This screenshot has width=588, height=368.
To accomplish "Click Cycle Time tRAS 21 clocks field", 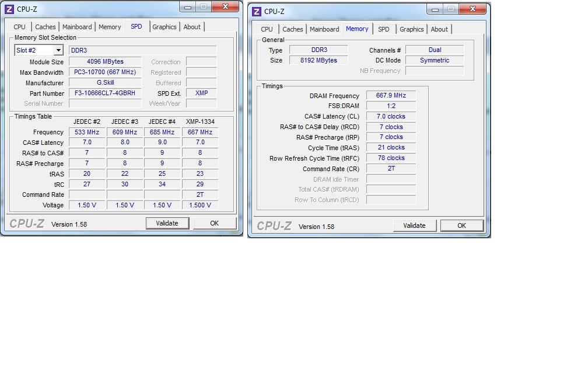I will pyautogui.click(x=391, y=148).
